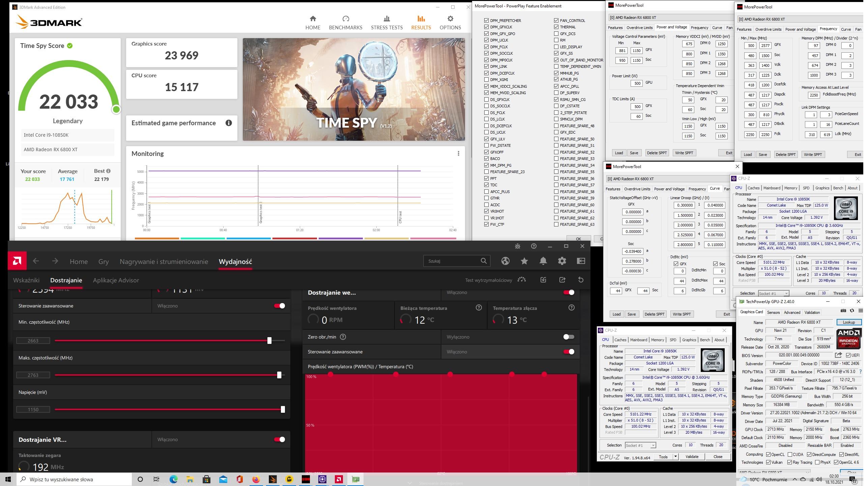Reset tuning with the undo arrow icon
This screenshot has width=868, height=486.
tap(581, 280)
